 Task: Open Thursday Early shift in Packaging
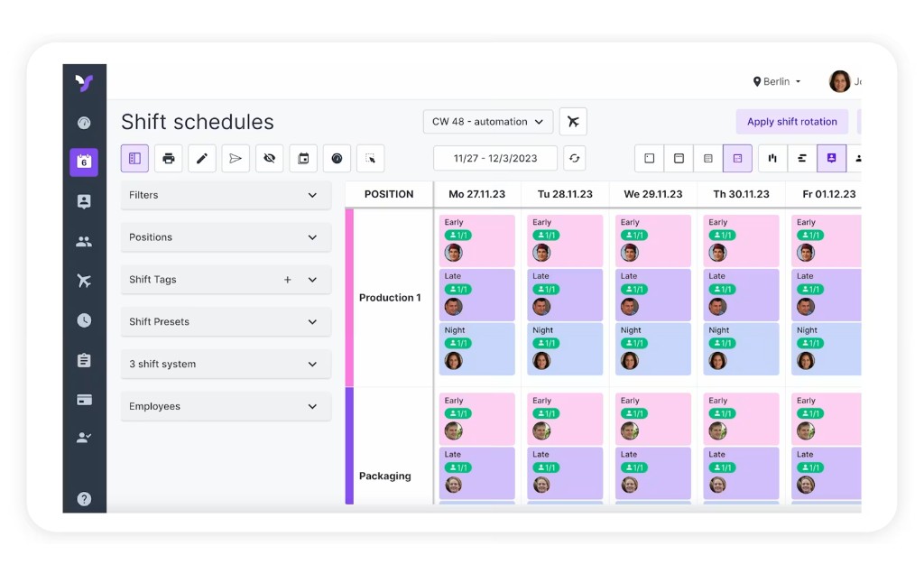[742, 419]
